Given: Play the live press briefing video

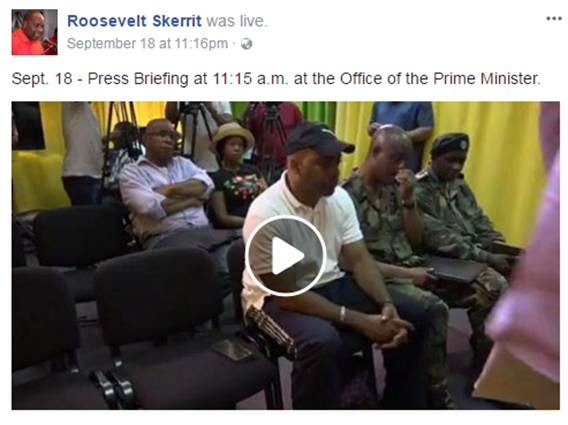Looking at the screenshot, I should point(285,256).
